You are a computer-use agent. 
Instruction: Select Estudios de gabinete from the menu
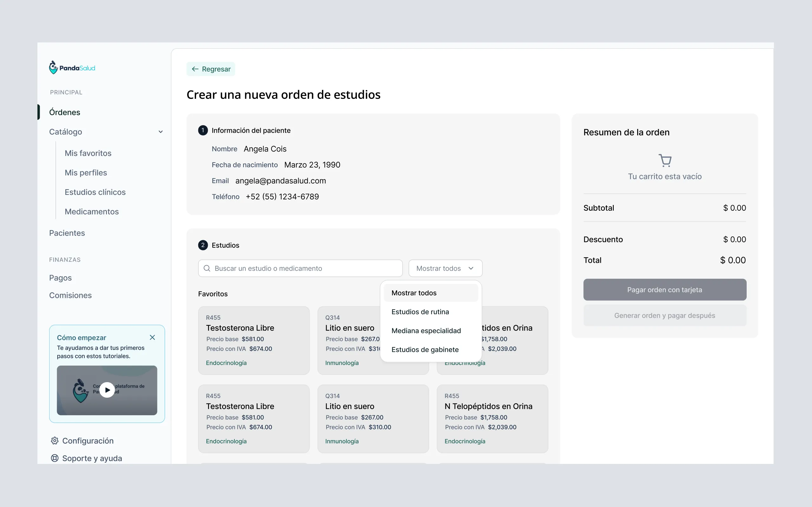(425, 350)
